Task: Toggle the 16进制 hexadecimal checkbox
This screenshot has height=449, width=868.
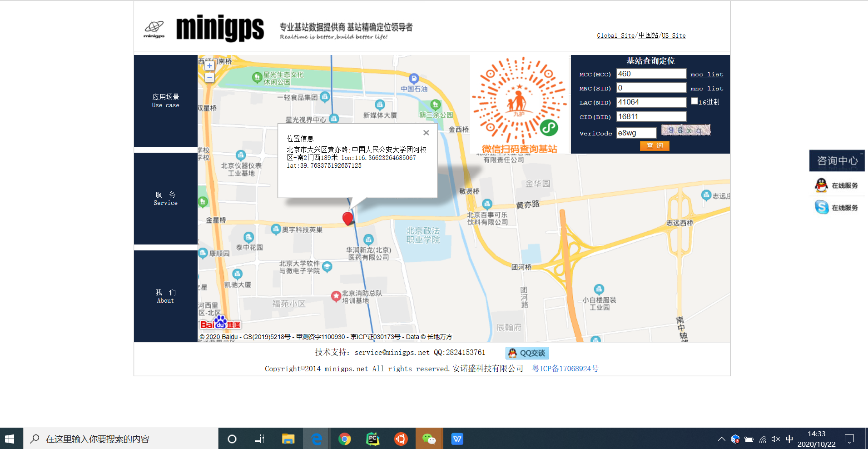Action: 694,101
